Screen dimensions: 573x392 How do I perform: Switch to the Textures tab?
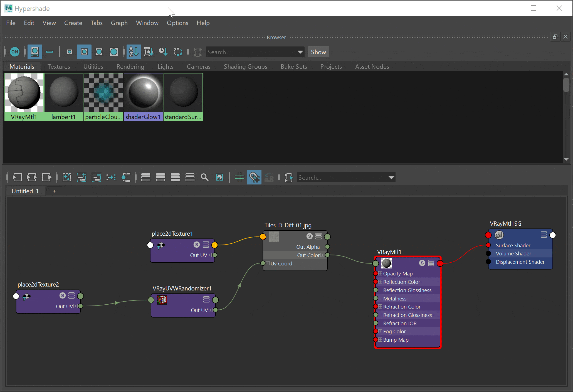(59, 66)
